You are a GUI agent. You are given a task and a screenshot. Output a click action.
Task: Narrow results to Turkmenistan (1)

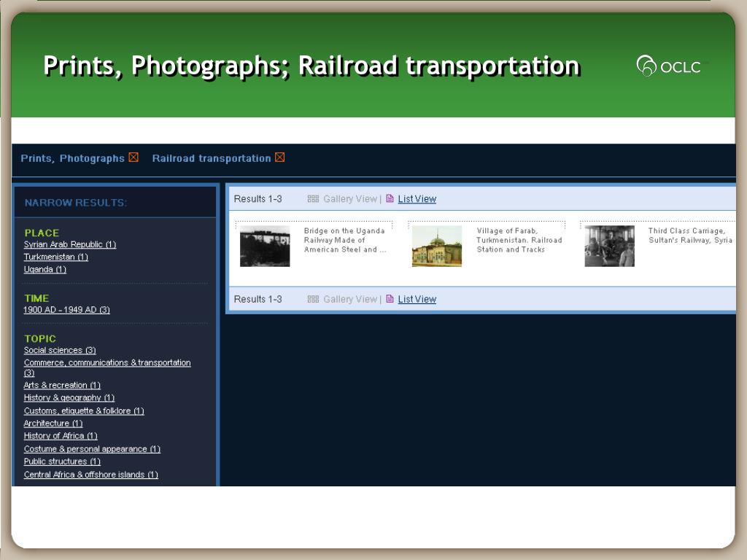click(x=55, y=257)
